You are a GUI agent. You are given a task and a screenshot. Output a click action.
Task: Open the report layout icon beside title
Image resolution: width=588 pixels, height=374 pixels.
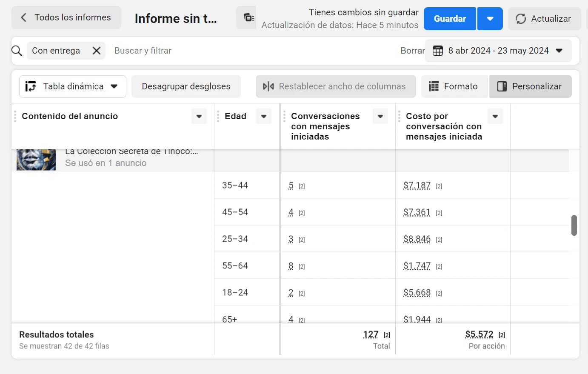click(x=248, y=17)
